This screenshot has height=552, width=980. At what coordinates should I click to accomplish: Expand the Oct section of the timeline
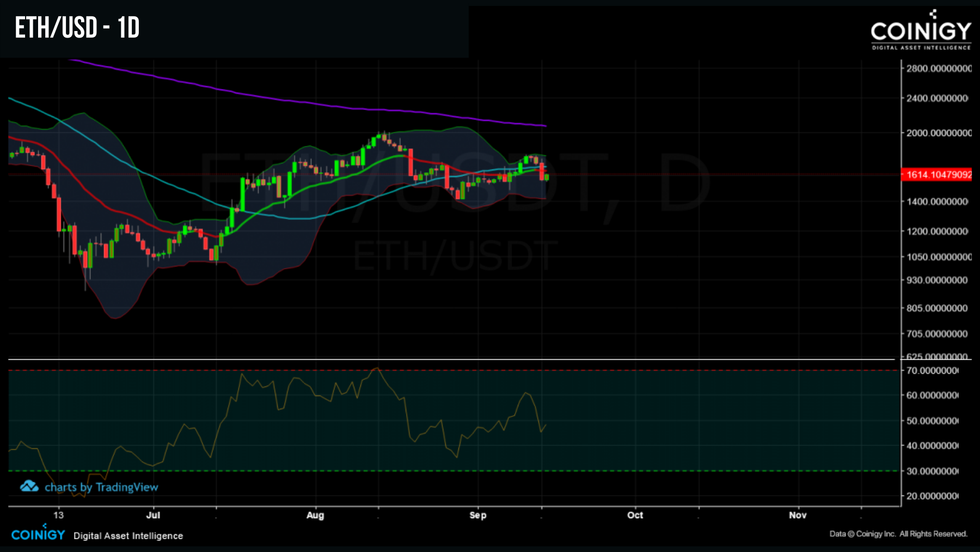pyautogui.click(x=634, y=515)
